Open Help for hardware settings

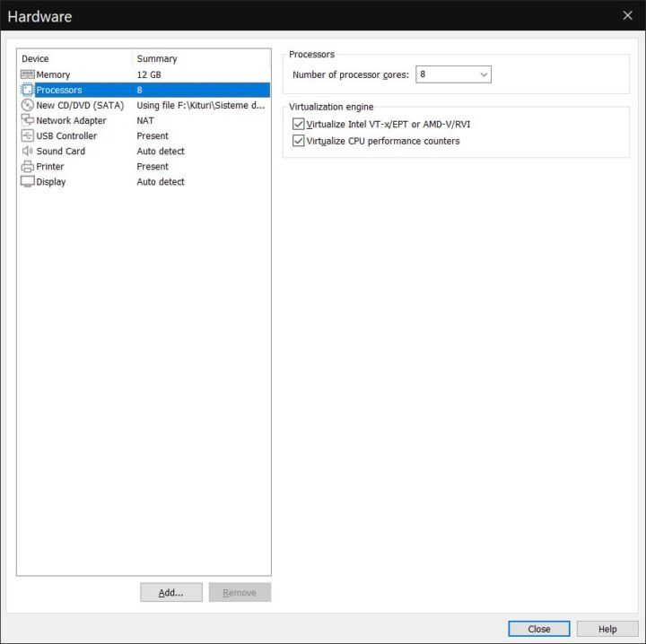607,629
